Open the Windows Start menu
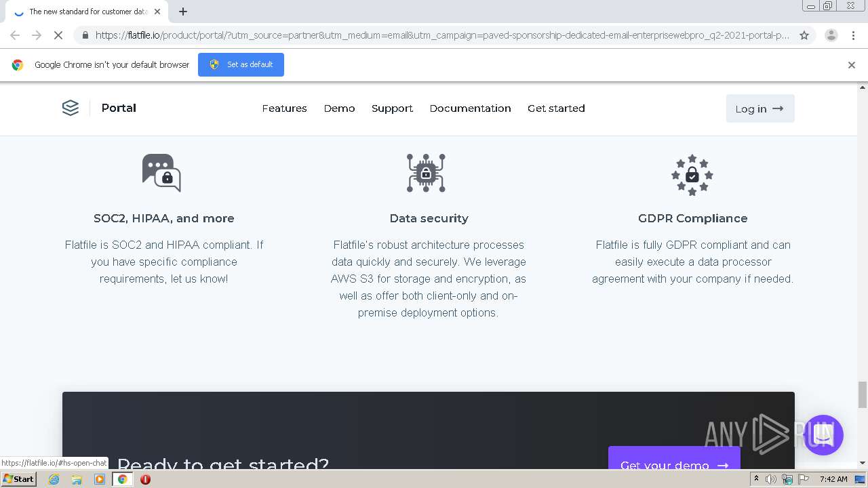This screenshot has height=488, width=868. [19, 479]
